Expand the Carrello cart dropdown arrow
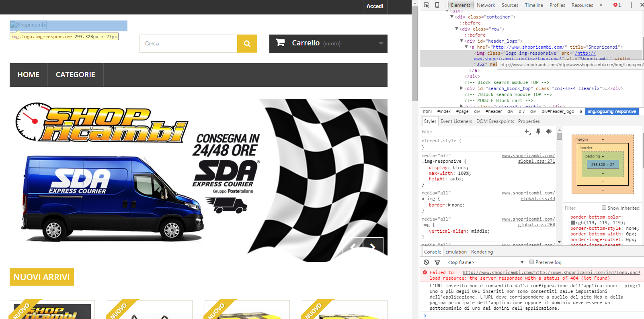This screenshot has width=644, height=319. 381,43
